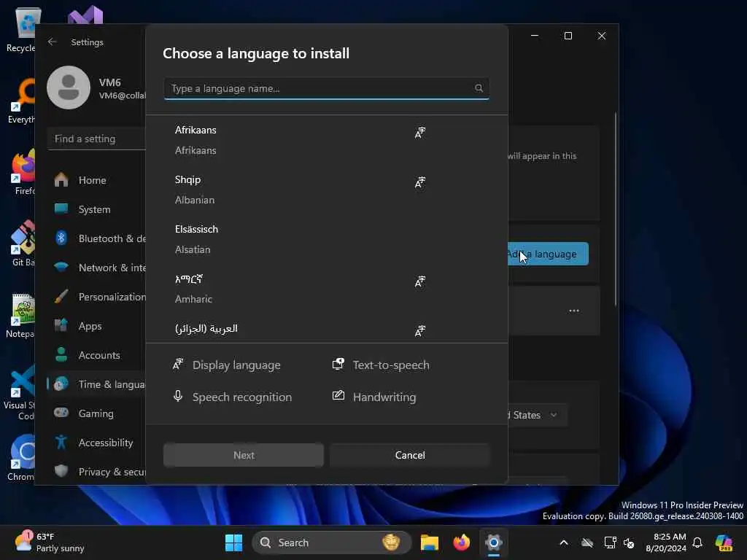
Task: Click the Display language legend icon
Action: [x=178, y=365]
